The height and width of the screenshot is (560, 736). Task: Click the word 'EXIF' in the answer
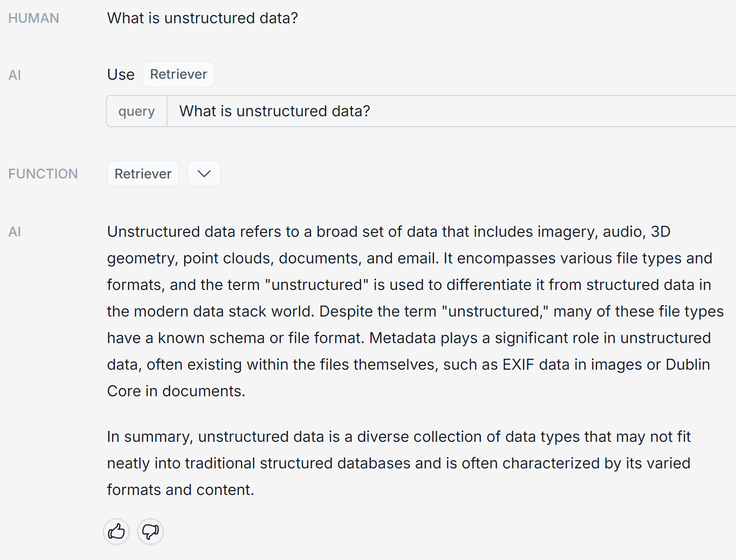518,364
